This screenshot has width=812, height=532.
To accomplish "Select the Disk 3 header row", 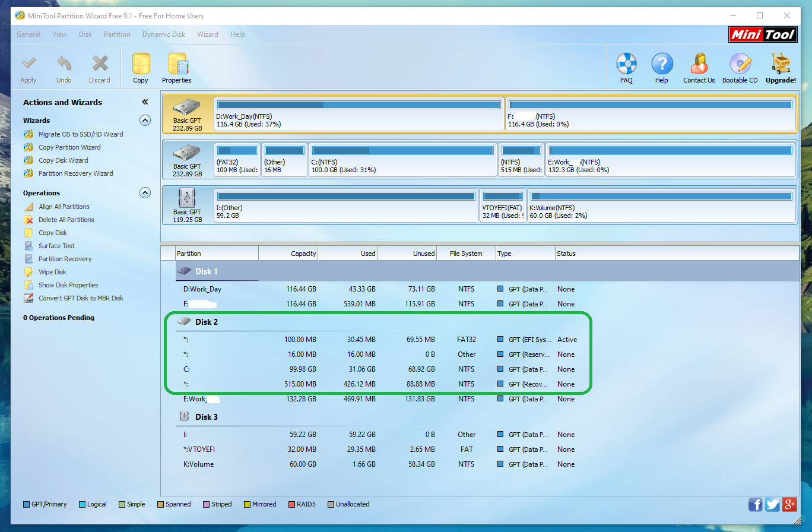I will click(487, 417).
